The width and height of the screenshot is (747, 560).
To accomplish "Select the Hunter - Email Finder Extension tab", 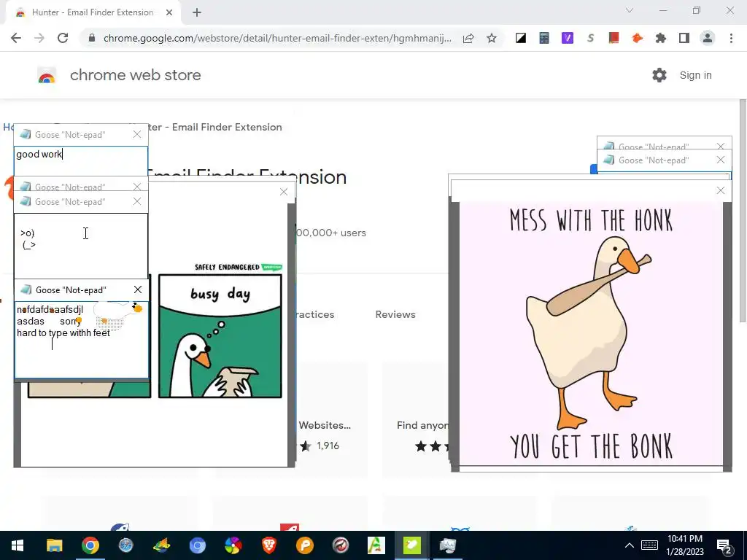I will click(x=93, y=12).
